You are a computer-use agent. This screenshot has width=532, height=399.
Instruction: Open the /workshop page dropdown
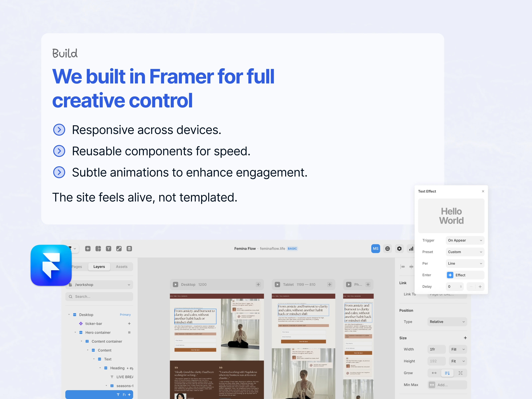(x=99, y=285)
